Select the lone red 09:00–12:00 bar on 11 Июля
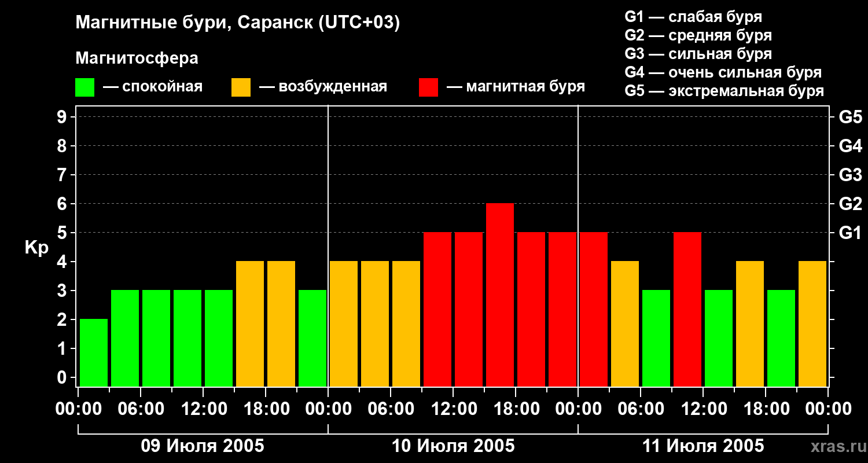The height and width of the screenshot is (463, 868). (687, 310)
